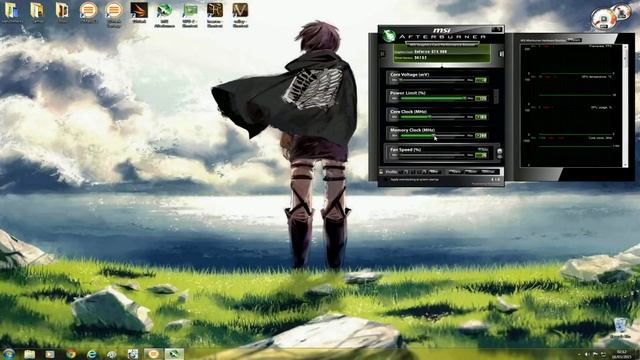The height and width of the screenshot is (360, 640).
Task: Click the Power Limit slider
Action: (432, 98)
